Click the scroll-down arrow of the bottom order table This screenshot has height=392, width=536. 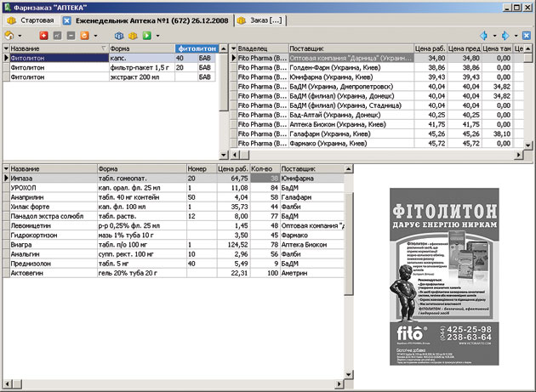coord(348,375)
